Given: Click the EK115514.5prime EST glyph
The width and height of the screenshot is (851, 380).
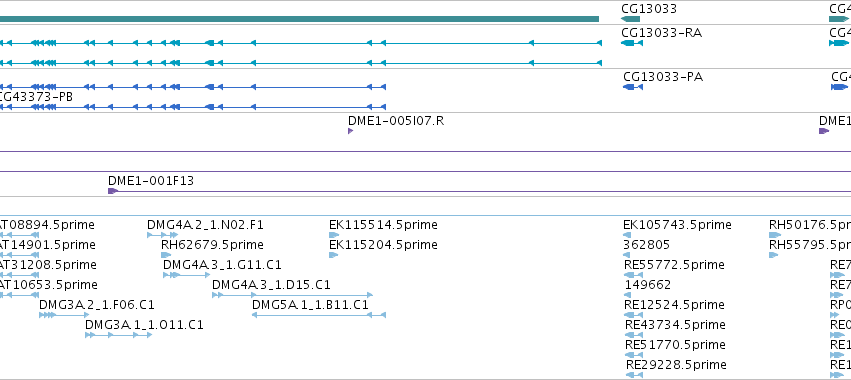Looking at the screenshot, I should [334, 235].
